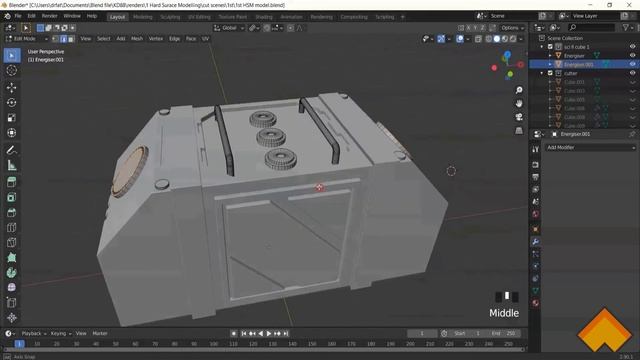Expand the Energiser object tree
This screenshot has width=640, height=360.
tap(550, 56)
